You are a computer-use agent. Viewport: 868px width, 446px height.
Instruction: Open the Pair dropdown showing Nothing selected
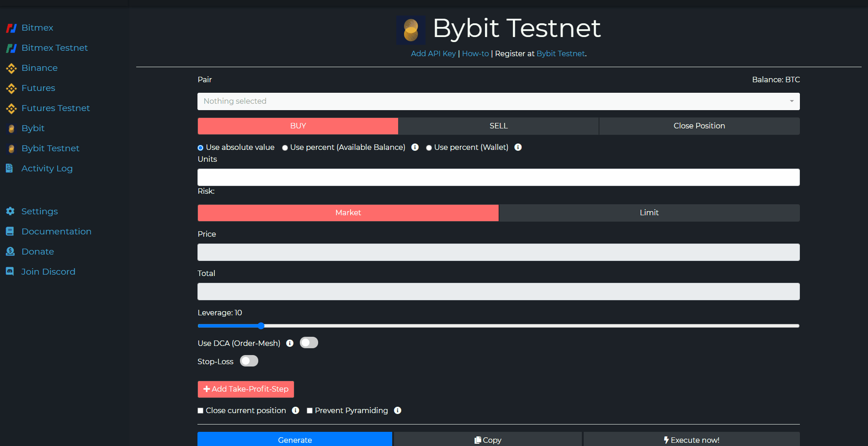point(498,101)
